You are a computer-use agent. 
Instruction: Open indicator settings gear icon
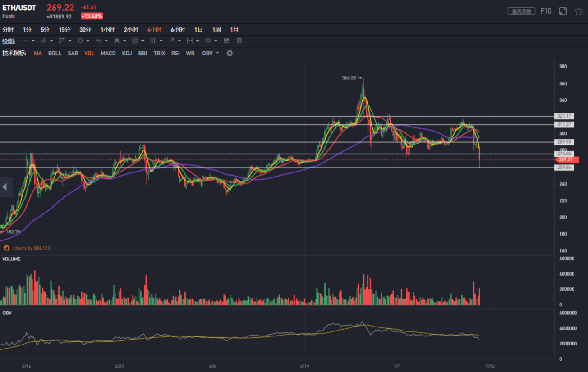point(230,53)
